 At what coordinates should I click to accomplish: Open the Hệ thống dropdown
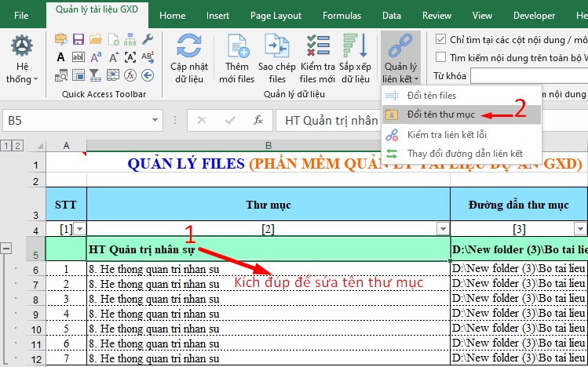point(21,59)
